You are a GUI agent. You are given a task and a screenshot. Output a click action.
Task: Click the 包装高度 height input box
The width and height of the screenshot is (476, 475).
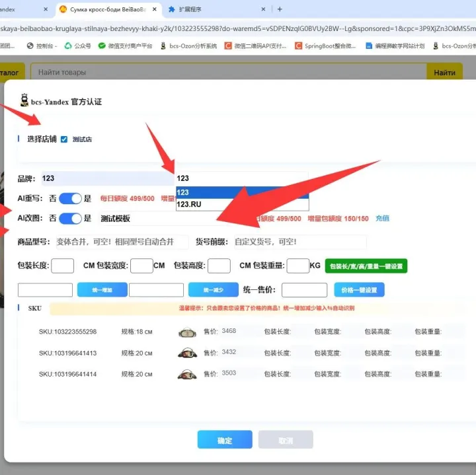tap(219, 266)
